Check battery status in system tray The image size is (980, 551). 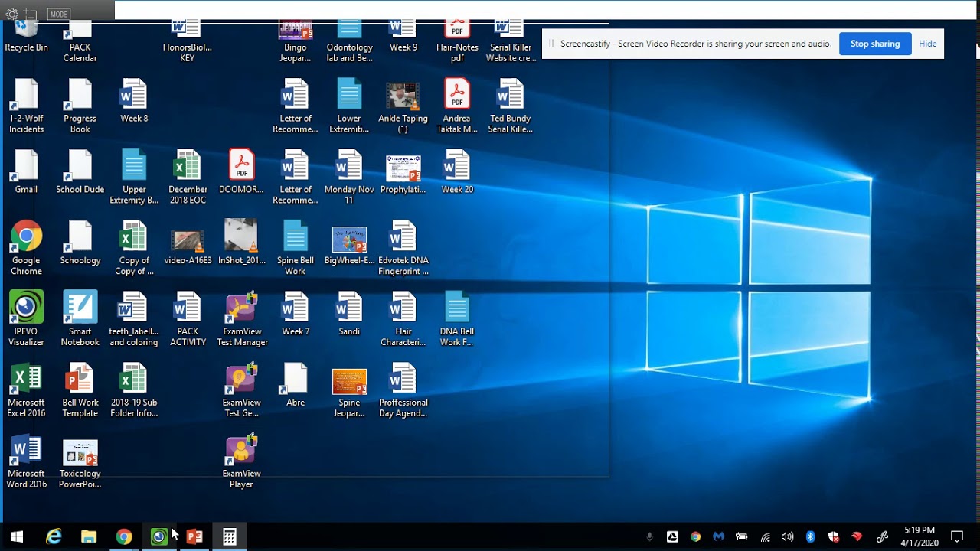click(741, 536)
